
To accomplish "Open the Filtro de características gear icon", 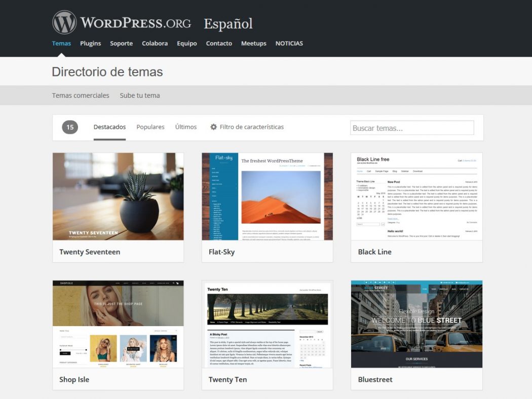I will tap(214, 127).
